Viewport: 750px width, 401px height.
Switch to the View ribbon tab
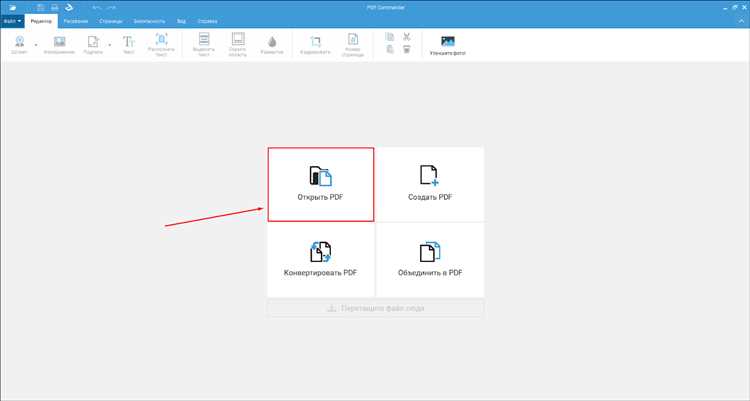(x=181, y=21)
